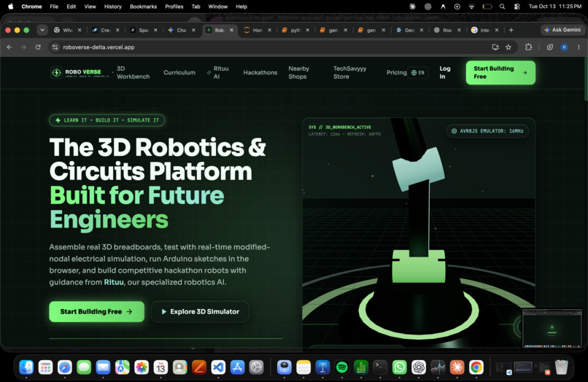This screenshot has width=588, height=382.
Task: Open Mail from the Dock
Action: coord(103,367)
